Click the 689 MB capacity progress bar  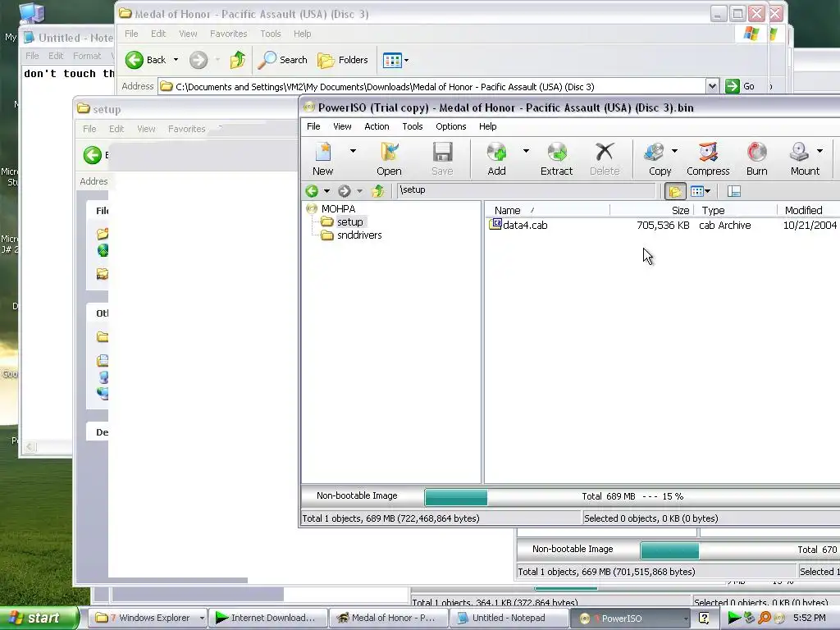632,496
